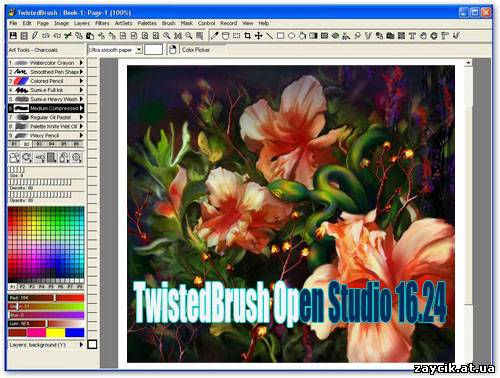The height and width of the screenshot is (378, 500).
Task: Click the white layer thumbnail square
Action: [92, 344]
